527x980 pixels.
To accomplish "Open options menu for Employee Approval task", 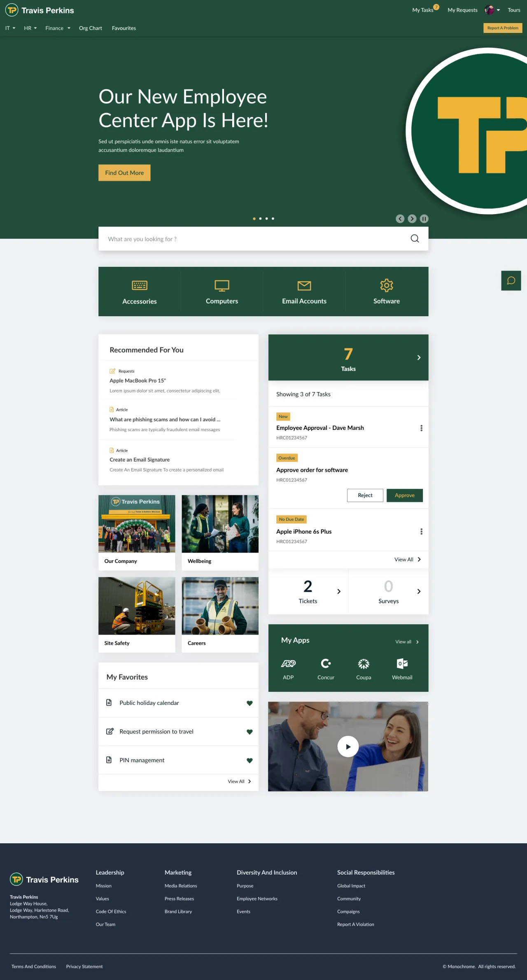I will tap(421, 428).
